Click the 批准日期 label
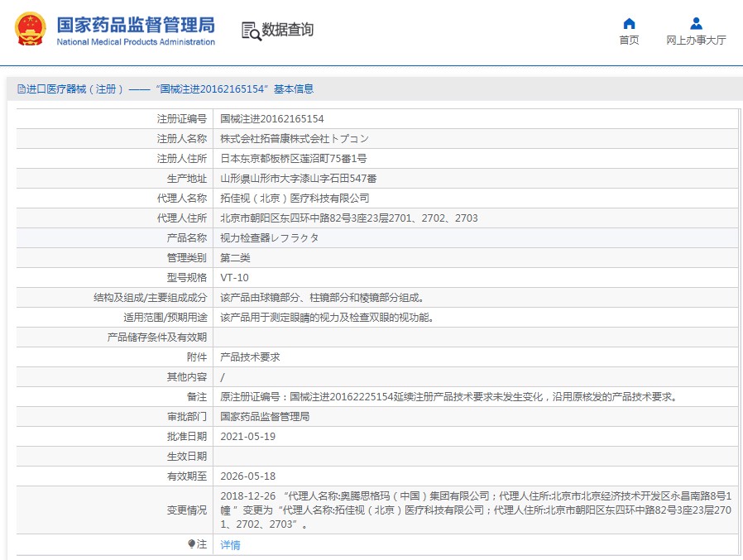The width and height of the screenshot is (743, 560). (x=187, y=437)
